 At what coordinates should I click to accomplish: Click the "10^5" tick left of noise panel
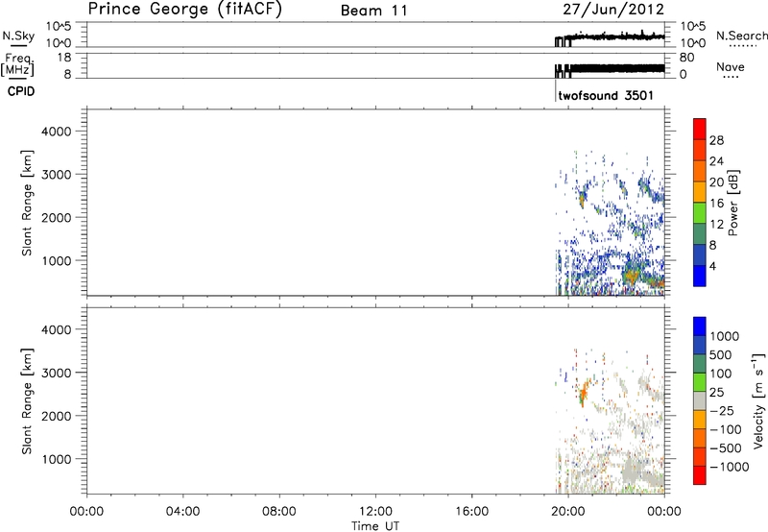click(59, 27)
